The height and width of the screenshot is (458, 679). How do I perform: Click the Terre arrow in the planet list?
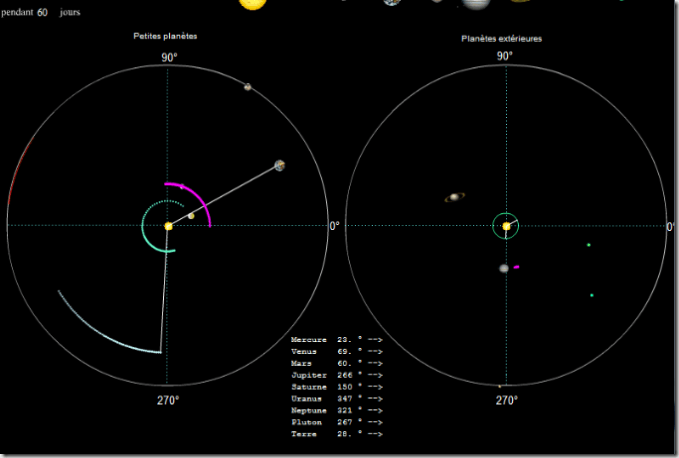coord(375,434)
